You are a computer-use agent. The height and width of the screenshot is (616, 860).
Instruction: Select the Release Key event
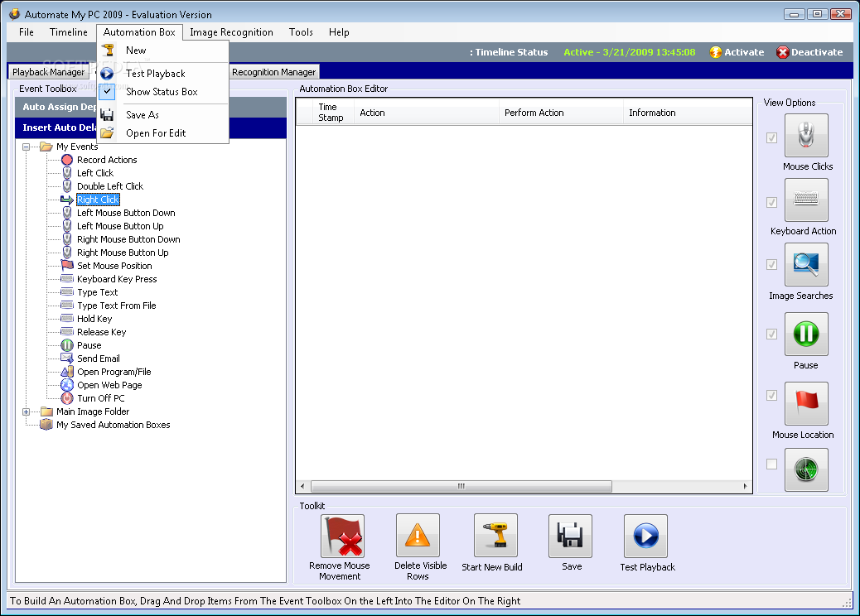(101, 331)
